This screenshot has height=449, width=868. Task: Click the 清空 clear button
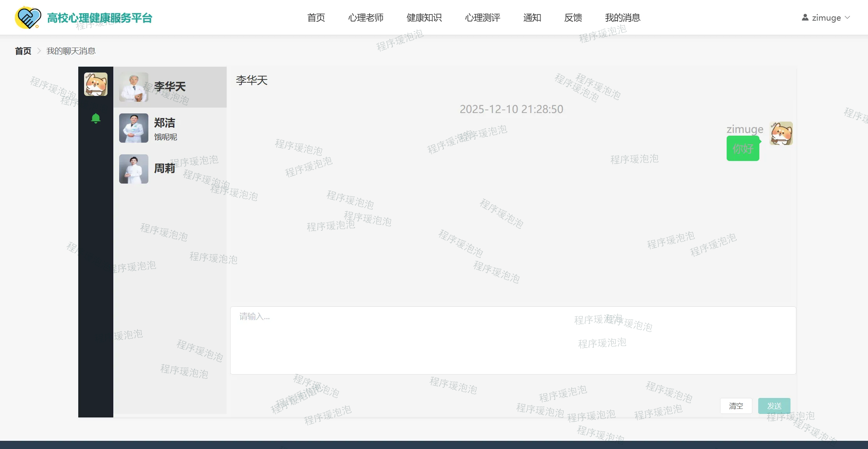[x=736, y=406]
